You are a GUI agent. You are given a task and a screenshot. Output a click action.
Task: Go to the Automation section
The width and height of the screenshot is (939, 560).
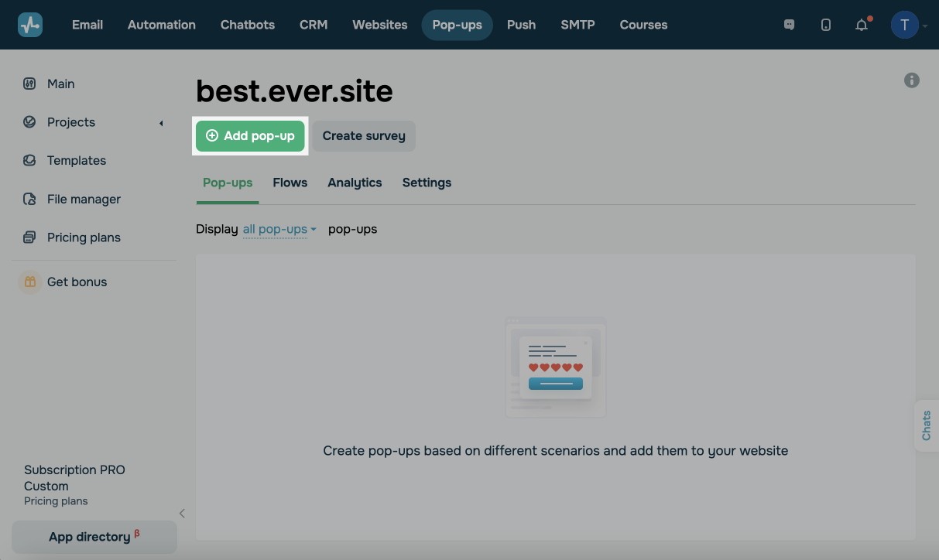[162, 25]
